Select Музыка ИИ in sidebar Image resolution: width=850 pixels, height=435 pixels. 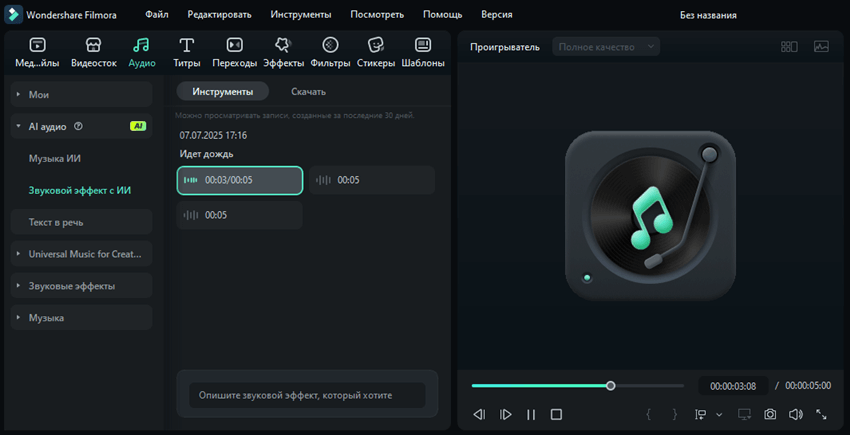pyautogui.click(x=55, y=158)
